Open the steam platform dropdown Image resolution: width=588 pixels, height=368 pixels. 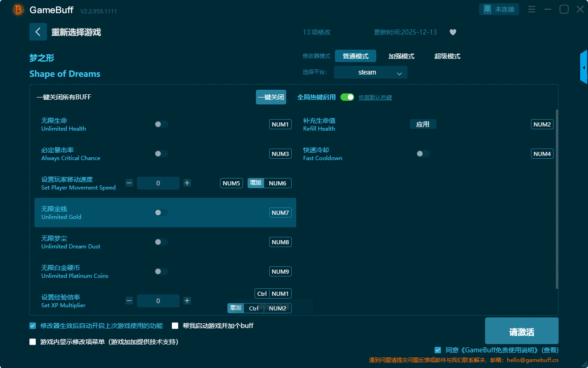pos(370,72)
